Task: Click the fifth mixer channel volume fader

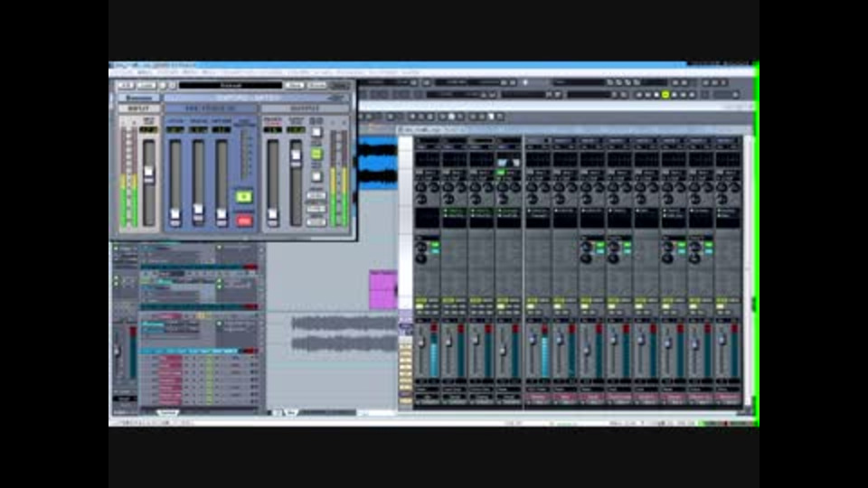Action: 533,341
